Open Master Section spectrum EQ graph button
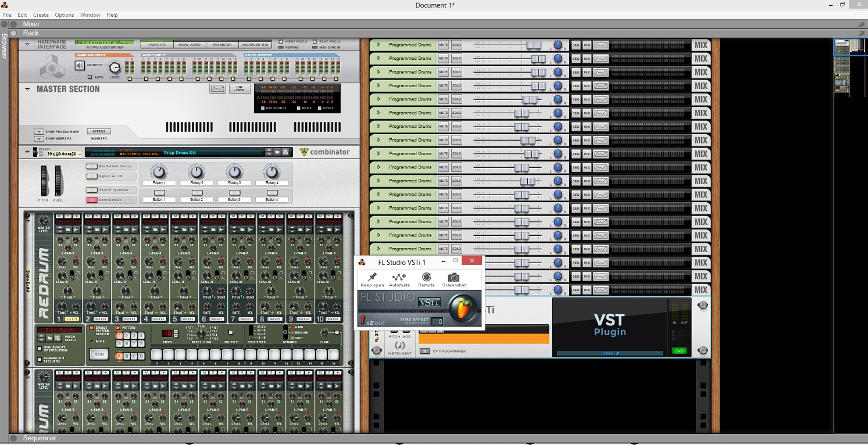The height and width of the screenshot is (445, 868). point(217,89)
